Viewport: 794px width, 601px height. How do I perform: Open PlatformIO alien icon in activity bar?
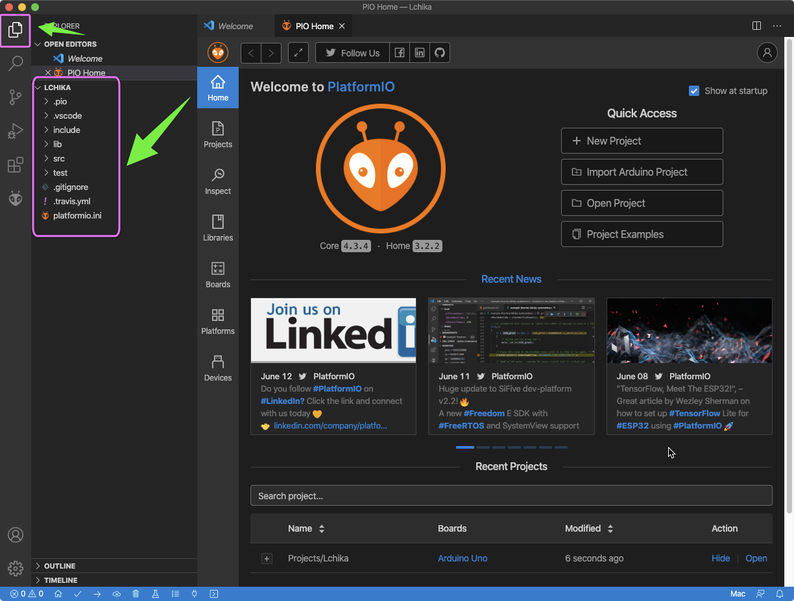click(x=15, y=199)
